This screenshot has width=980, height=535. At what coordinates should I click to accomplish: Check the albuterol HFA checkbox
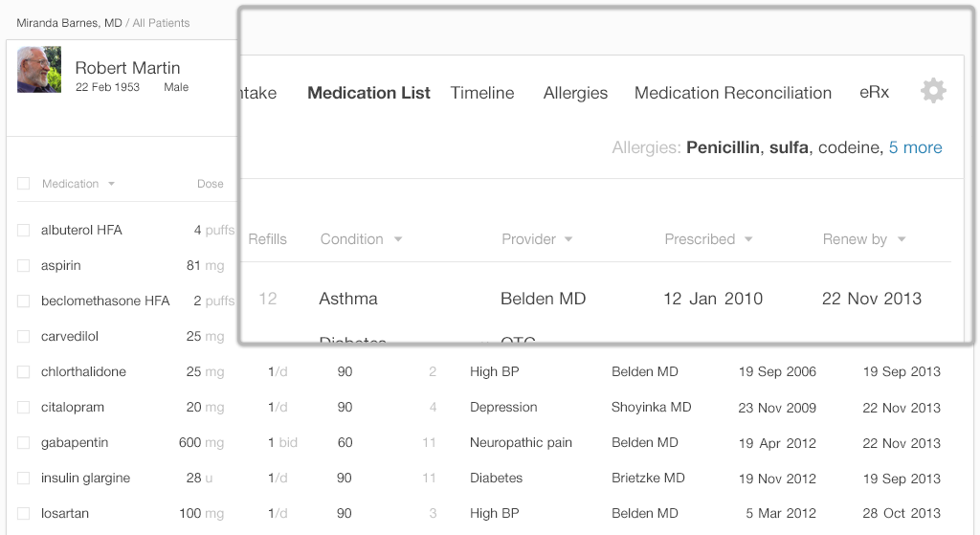click(24, 231)
